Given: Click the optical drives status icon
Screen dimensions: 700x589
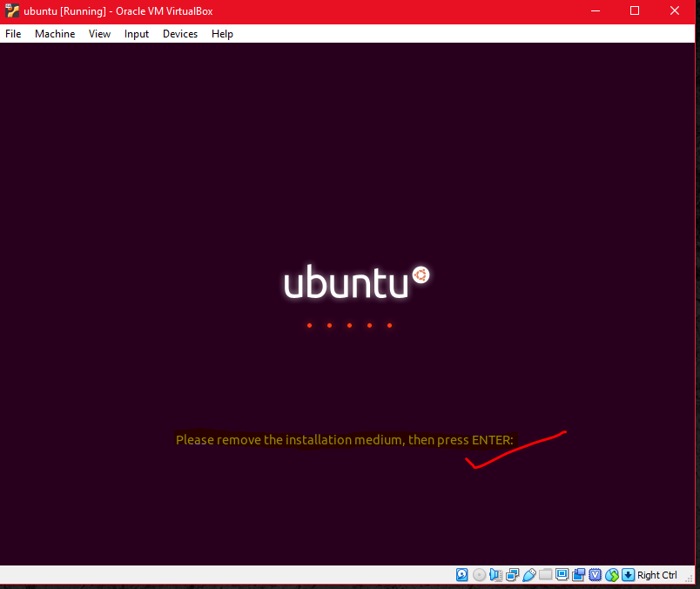Looking at the screenshot, I should click(x=479, y=575).
